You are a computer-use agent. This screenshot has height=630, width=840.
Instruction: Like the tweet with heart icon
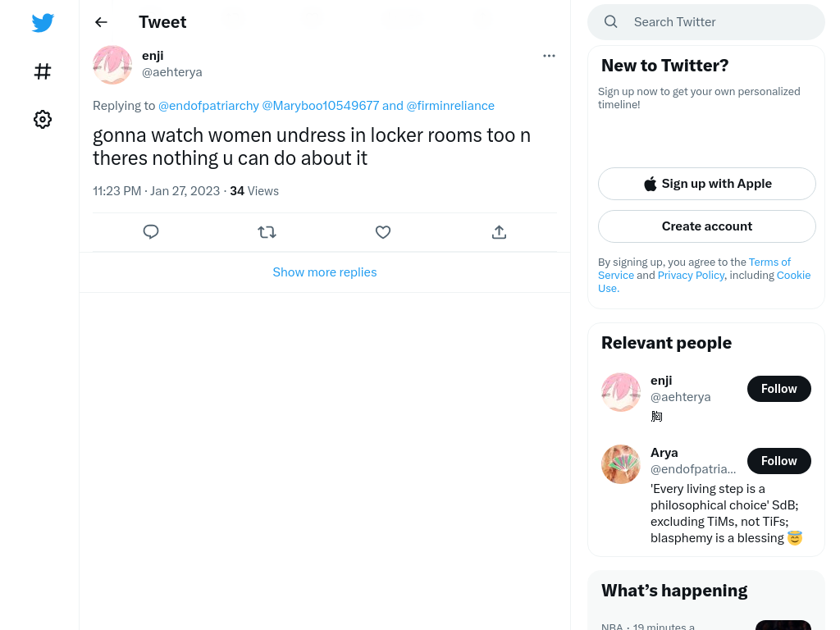coord(383,232)
